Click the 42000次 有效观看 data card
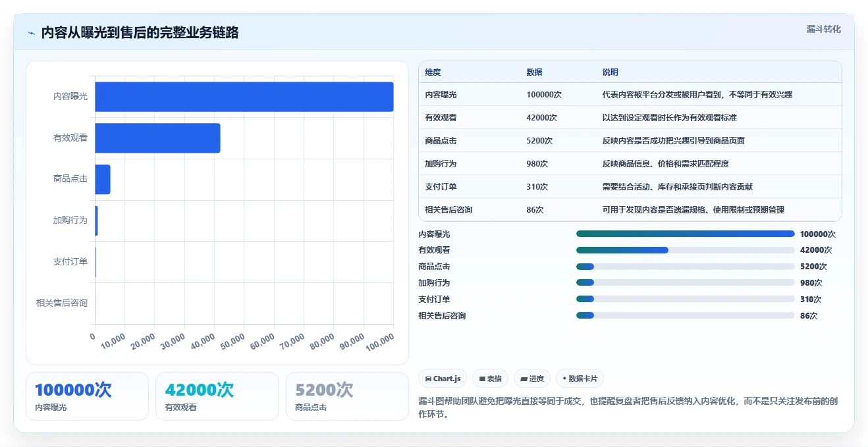The width and height of the screenshot is (868, 447). pyautogui.click(x=217, y=396)
